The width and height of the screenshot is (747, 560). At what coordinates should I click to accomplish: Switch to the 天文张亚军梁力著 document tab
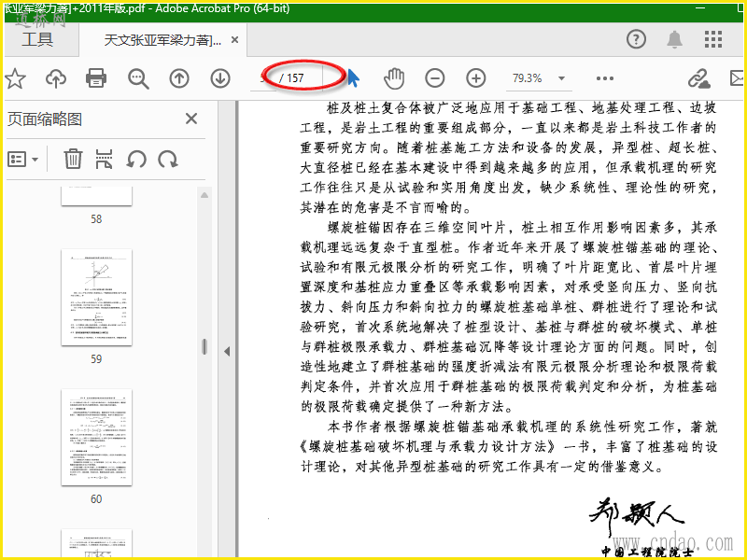click(x=162, y=40)
